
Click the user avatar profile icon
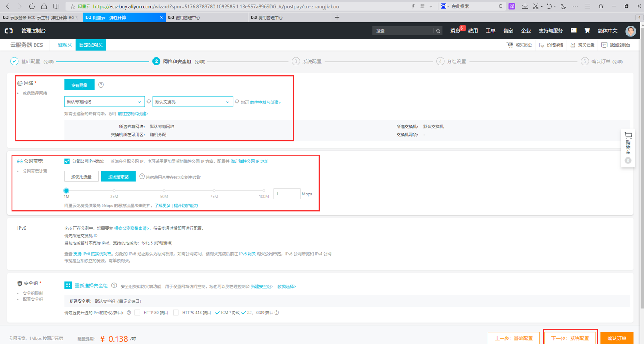coord(630,31)
